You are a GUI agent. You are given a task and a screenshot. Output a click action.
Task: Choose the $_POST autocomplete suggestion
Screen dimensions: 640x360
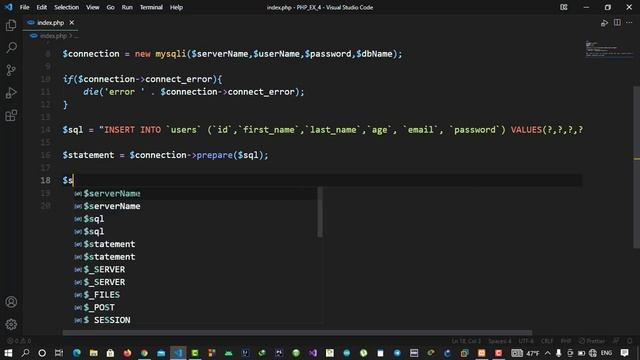(x=195, y=307)
